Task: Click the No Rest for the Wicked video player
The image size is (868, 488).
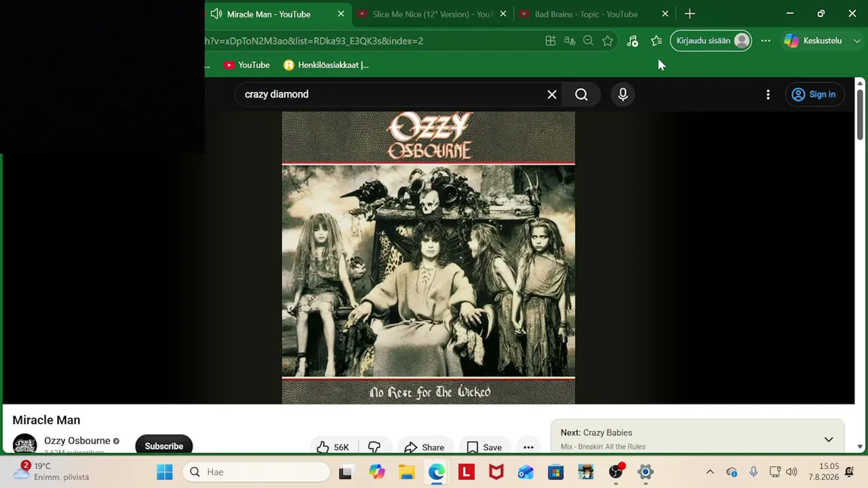Action: point(429,258)
